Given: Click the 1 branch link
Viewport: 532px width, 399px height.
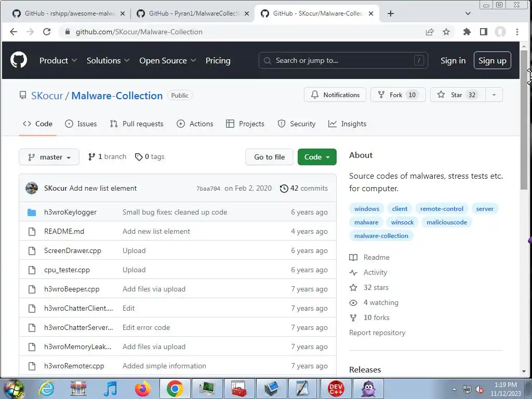Looking at the screenshot, I should 107,157.
